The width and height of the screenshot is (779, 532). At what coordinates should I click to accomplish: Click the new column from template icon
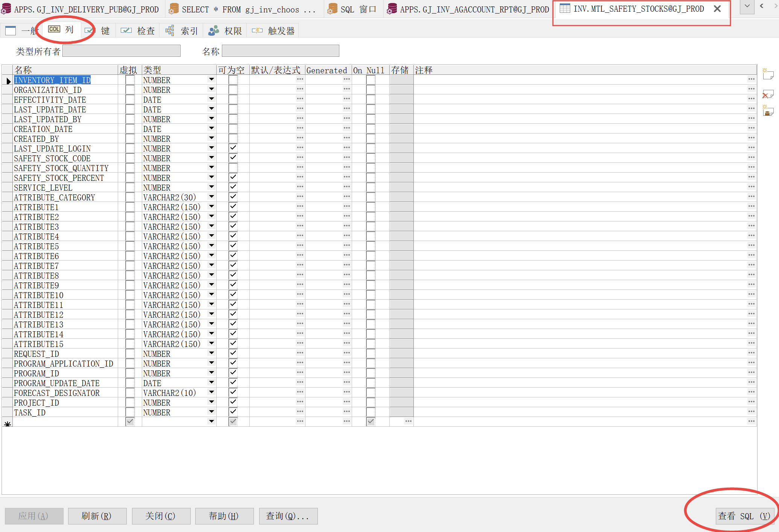767,111
